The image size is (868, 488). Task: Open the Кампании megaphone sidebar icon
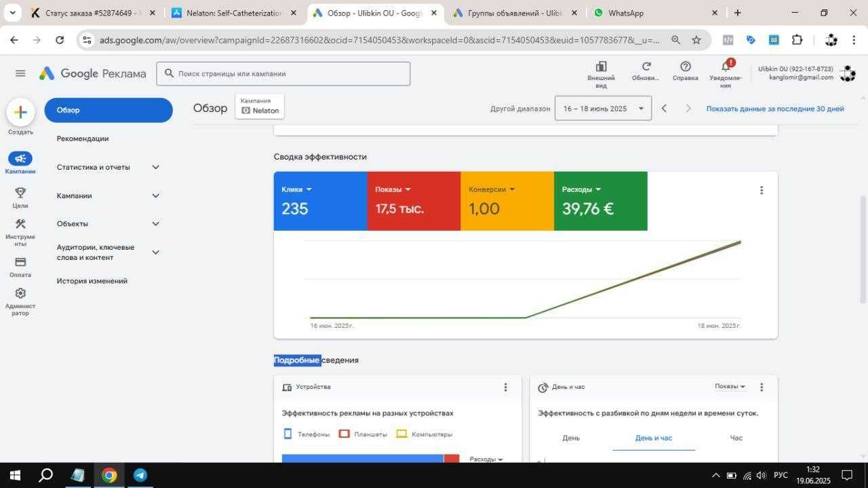pyautogui.click(x=20, y=158)
